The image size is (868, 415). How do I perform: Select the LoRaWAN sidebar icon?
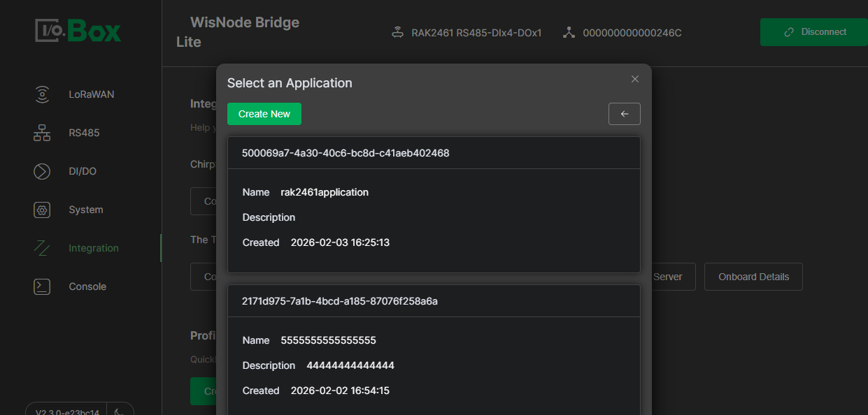(x=42, y=94)
